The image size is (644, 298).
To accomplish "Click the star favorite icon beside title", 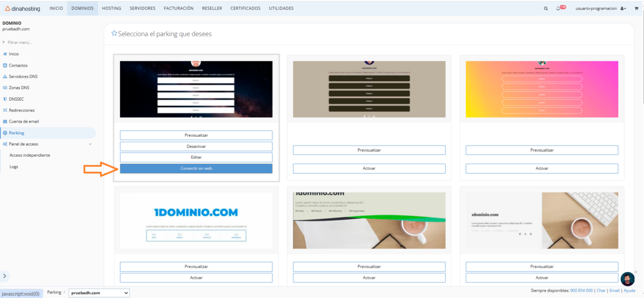I will (x=114, y=34).
